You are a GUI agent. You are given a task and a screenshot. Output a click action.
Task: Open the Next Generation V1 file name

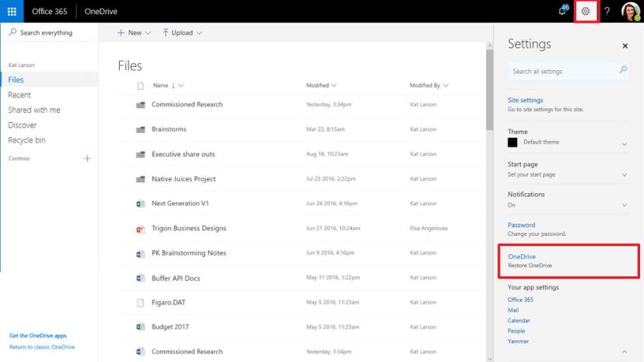181,203
